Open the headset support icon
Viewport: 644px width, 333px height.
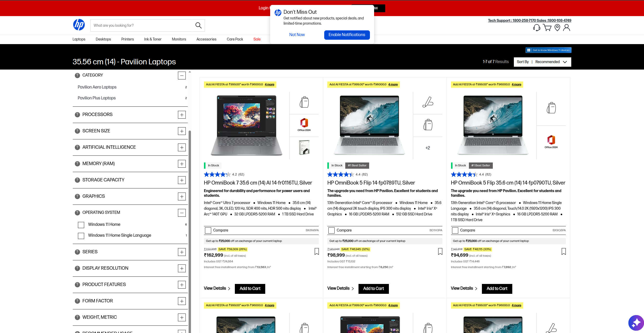pos(536,28)
